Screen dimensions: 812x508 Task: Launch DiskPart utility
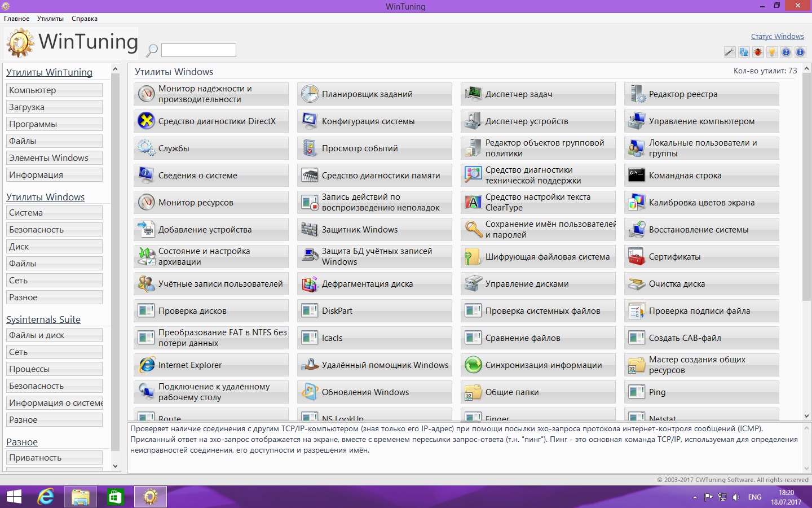(374, 310)
